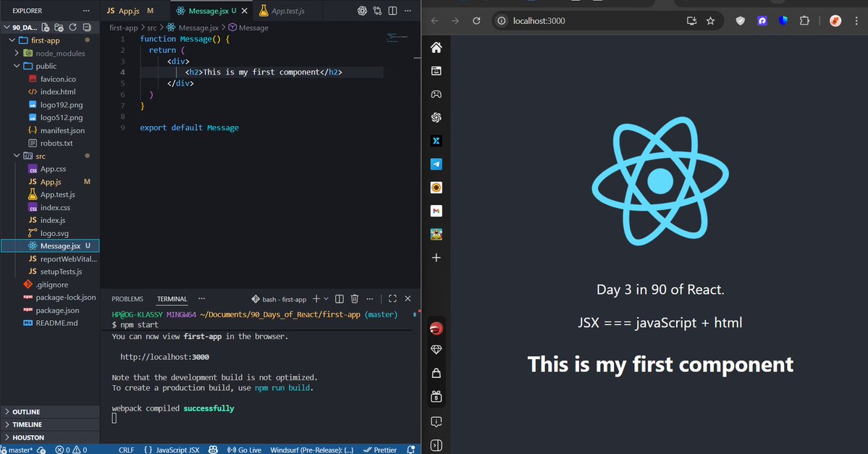Click the install app icon in address bar
The width and height of the screenshot is (868, 454).
click(x=691, y=20)
